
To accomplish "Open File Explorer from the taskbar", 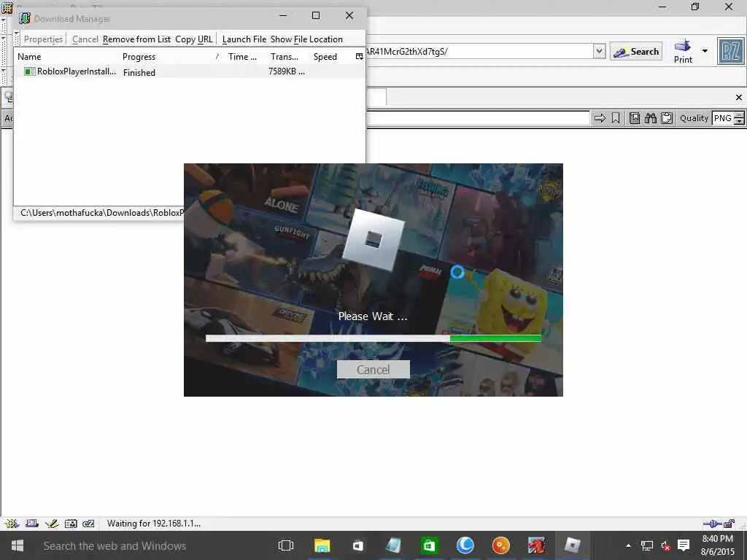I will coord(322,545).
